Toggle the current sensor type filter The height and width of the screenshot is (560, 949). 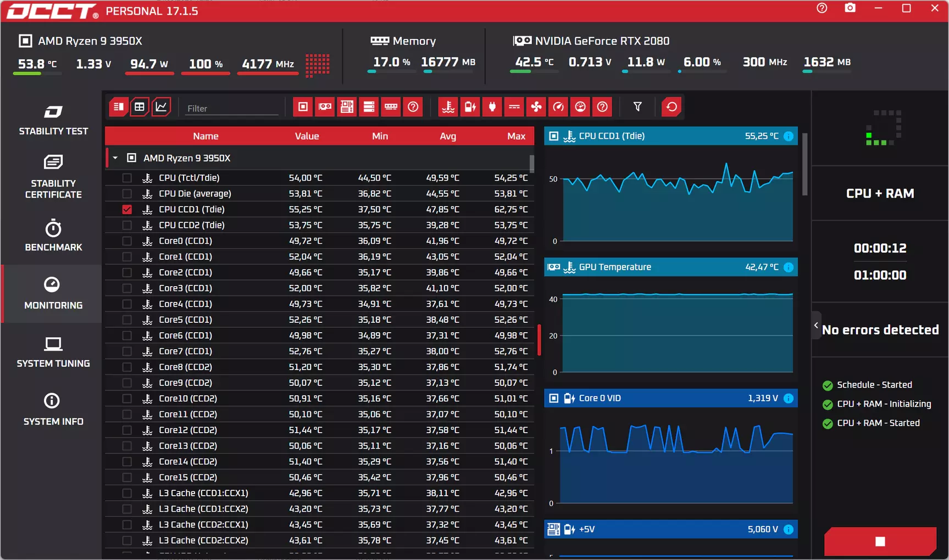point(514,107)
